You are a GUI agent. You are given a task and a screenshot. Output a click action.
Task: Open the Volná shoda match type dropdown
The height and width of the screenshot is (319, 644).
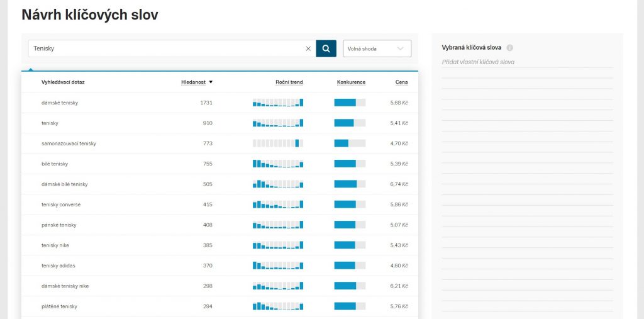point(377,48)
